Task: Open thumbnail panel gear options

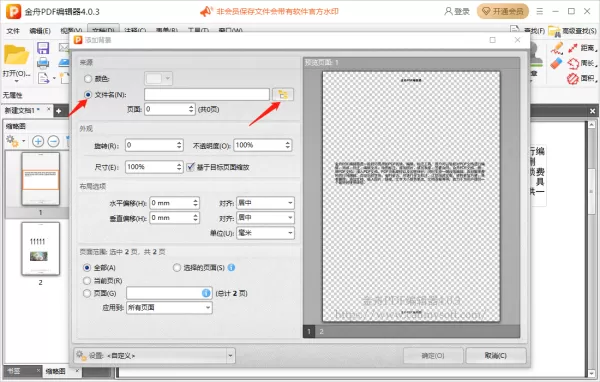Action: [x=11, y=141]
